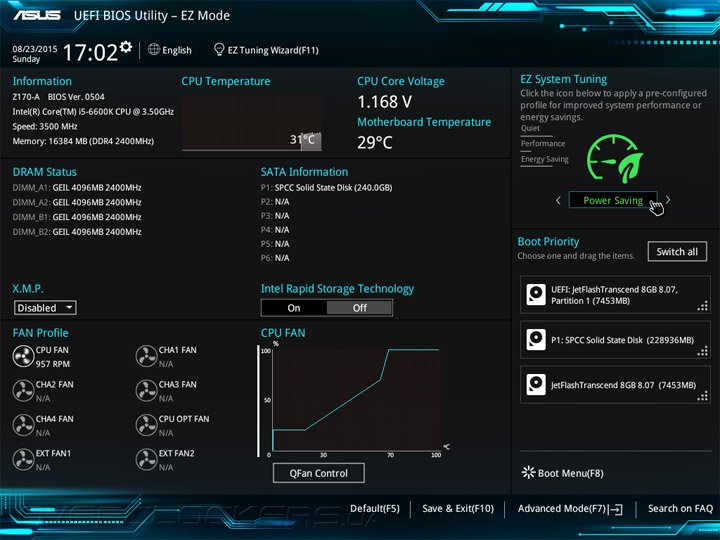Click Z170-A BIOS Ver. 0504 text
The image size is (720, 540).
click(58, 97)
